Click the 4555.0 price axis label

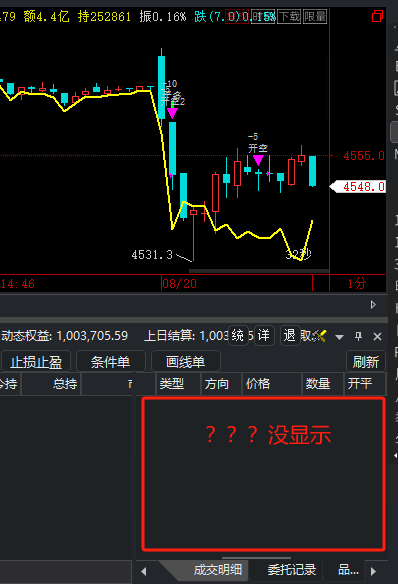364,156
